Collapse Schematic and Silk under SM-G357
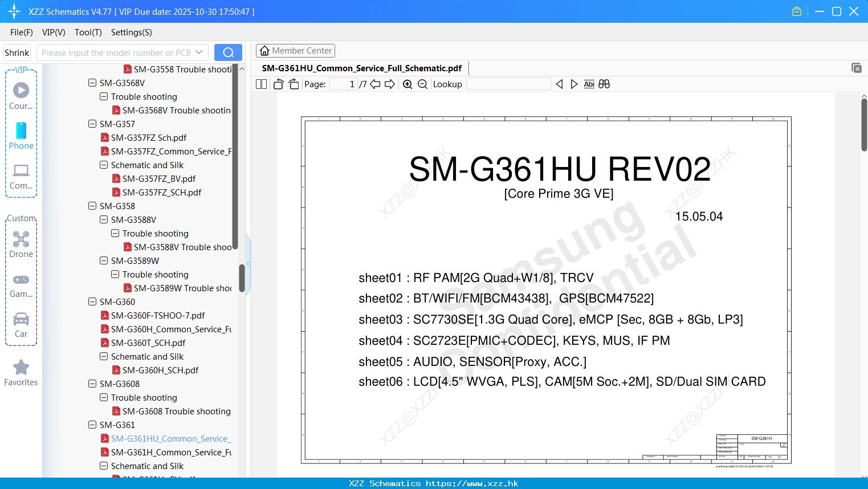This screenshot has height=489, width=868. (x=104, y=165)
